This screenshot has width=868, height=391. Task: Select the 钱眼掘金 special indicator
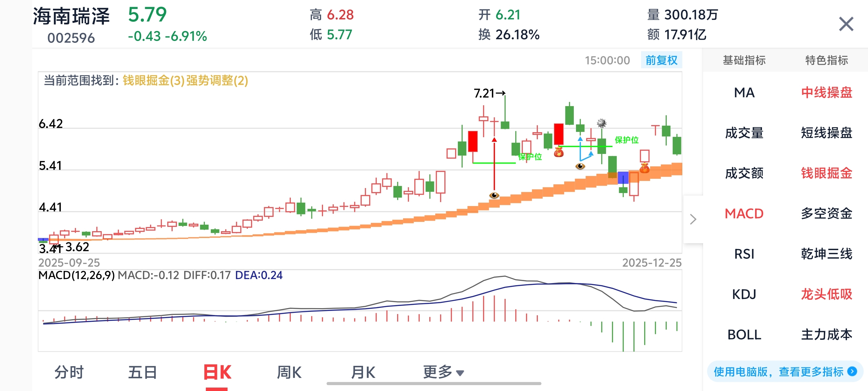[826, 173]
